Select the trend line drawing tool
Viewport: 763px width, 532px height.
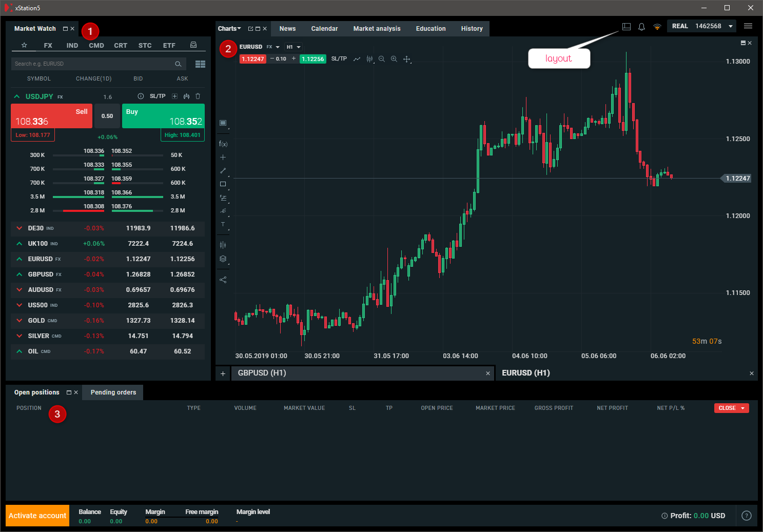point(223,170)
